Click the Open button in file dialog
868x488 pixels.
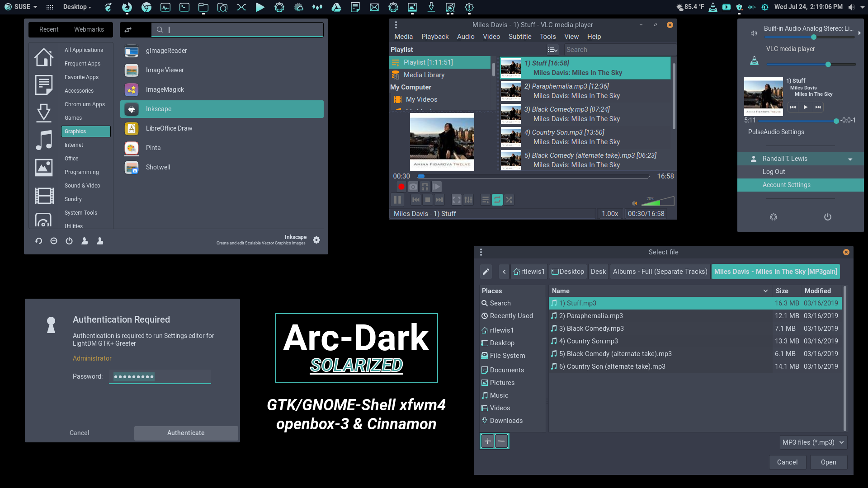828,462
